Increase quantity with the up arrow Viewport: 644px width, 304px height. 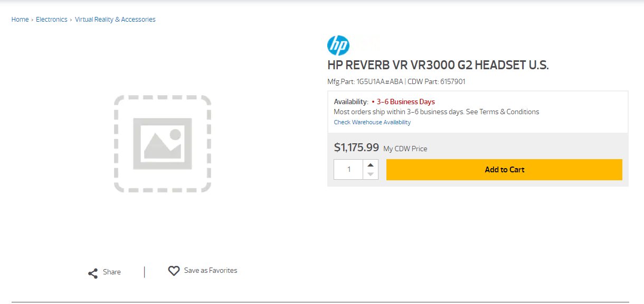(371, 165)
